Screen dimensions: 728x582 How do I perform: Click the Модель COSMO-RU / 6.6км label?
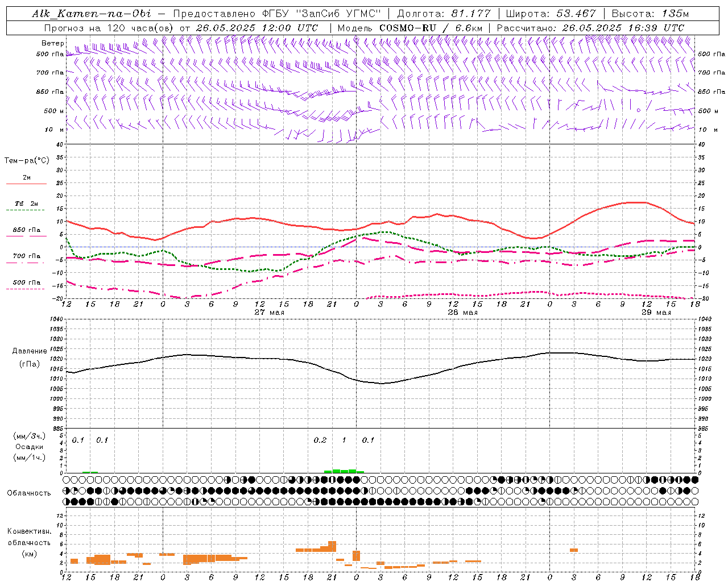click(409, 28)
